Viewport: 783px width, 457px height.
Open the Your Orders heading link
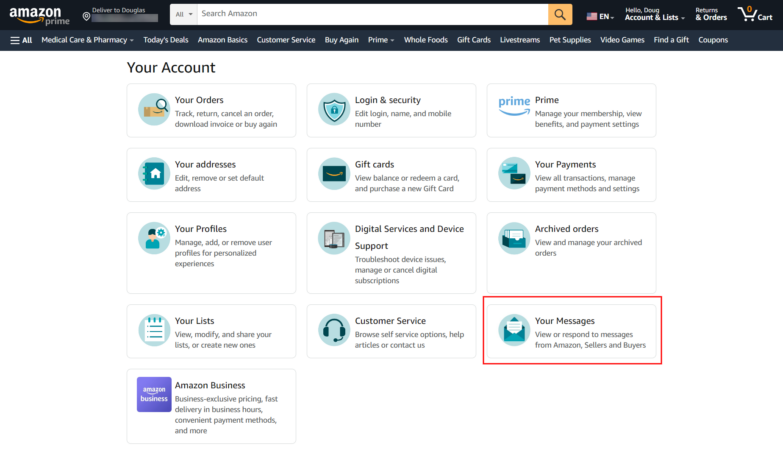[x=199, y=100]
